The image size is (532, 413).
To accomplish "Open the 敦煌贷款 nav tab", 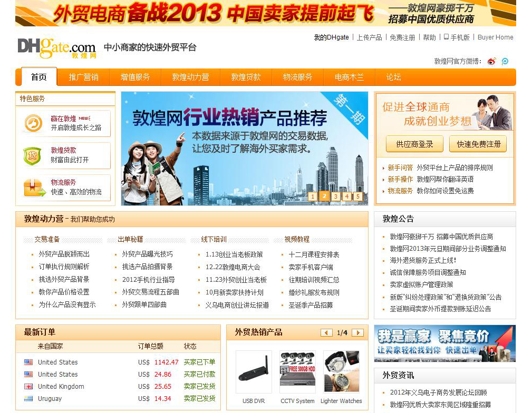I will click(x=246, y=77).
